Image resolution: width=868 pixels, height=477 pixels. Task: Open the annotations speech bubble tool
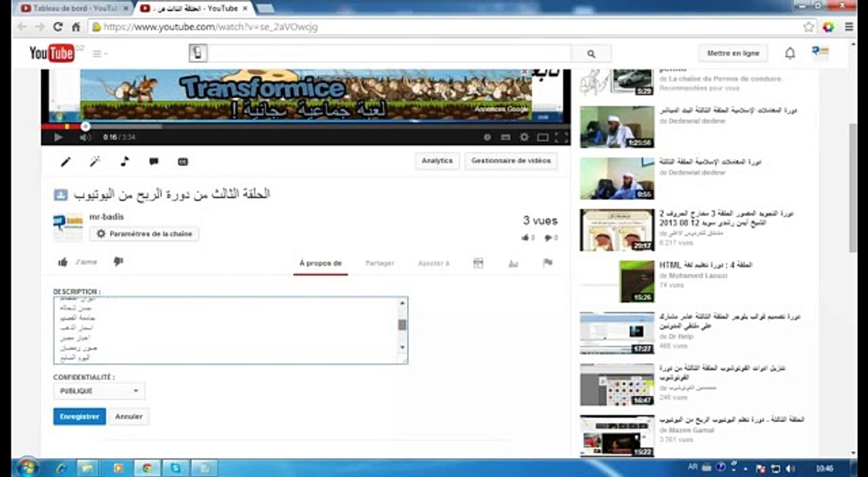pos(154,161)
